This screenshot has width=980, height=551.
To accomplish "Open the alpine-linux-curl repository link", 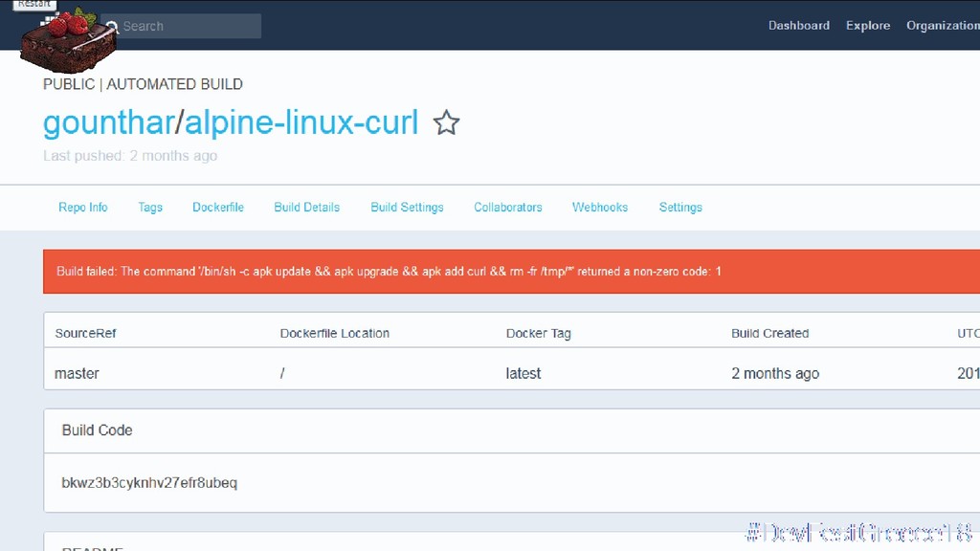I will (301, 122).
